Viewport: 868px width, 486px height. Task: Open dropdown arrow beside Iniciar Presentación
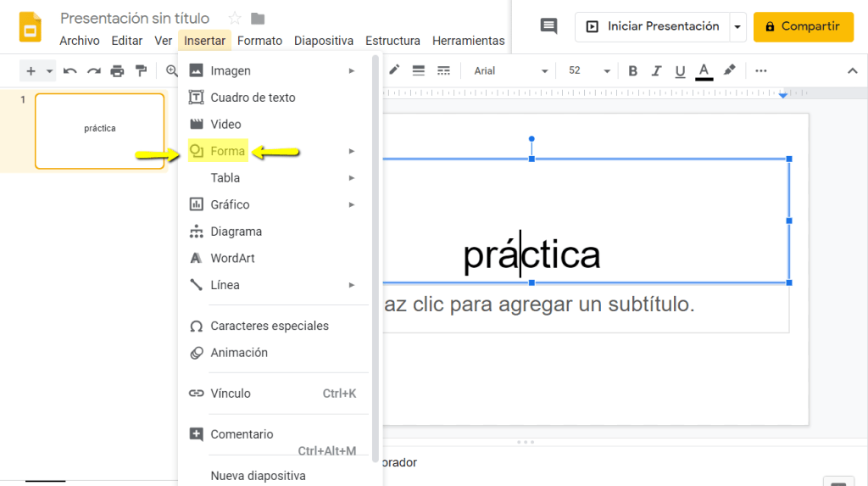click(737, 27)
